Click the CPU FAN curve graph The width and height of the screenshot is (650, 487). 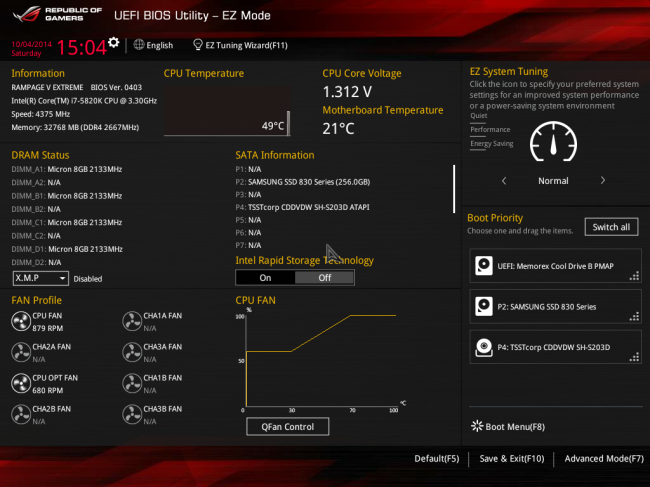tap(321, 361)
